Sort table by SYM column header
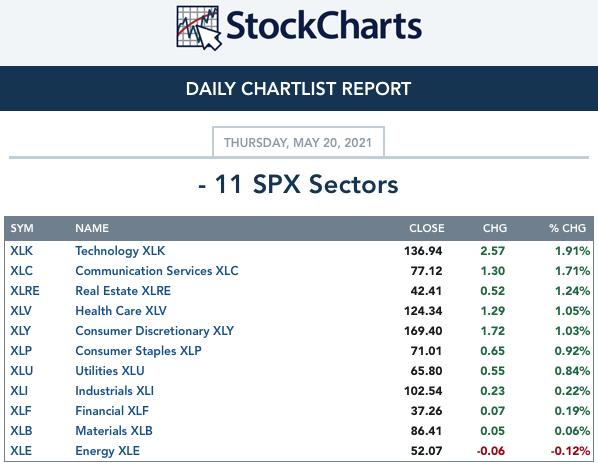Screen dimensions: 598x466 22,228
